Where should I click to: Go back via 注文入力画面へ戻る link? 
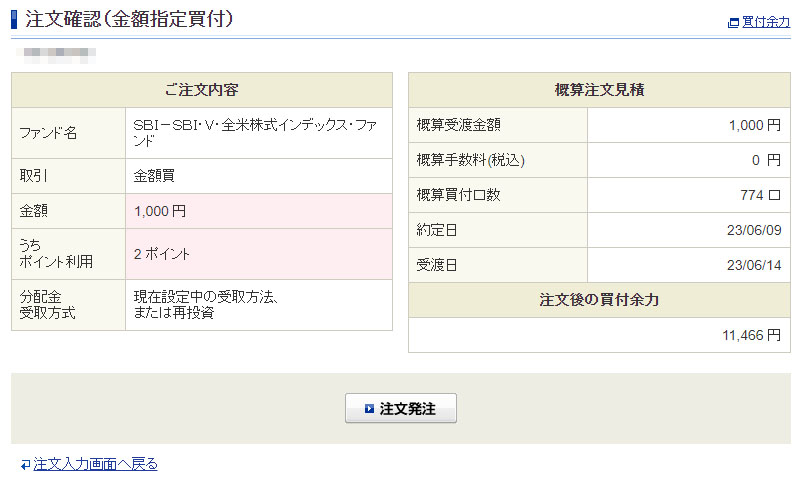[x=95, y=464]
